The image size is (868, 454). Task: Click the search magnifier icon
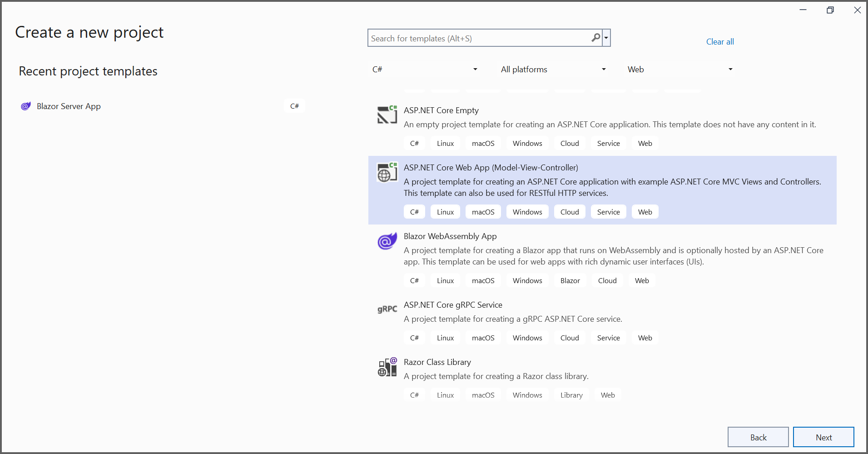(595, 38)
